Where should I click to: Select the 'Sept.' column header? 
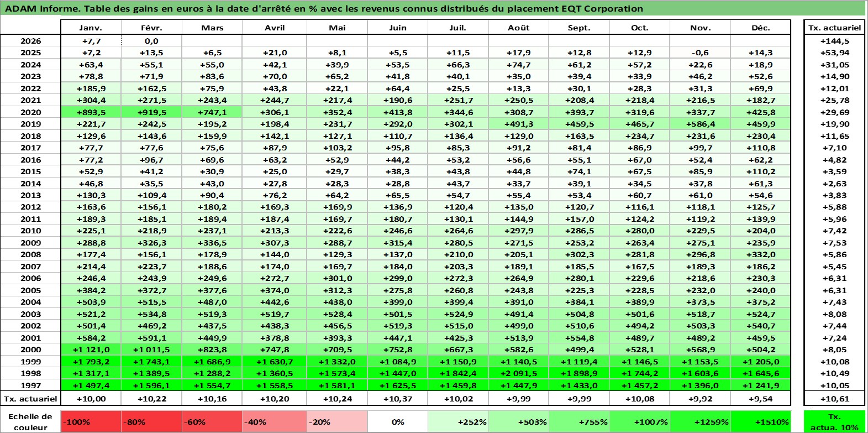(x=579, y=28)
